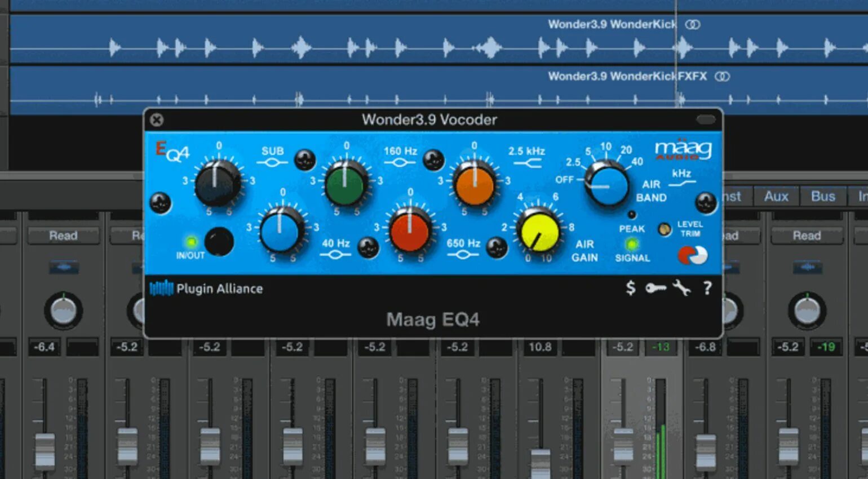Click the green -13 peak level display
Viewport: 868px width, 479px height.
pyautogui.click(x=661, y=347)
